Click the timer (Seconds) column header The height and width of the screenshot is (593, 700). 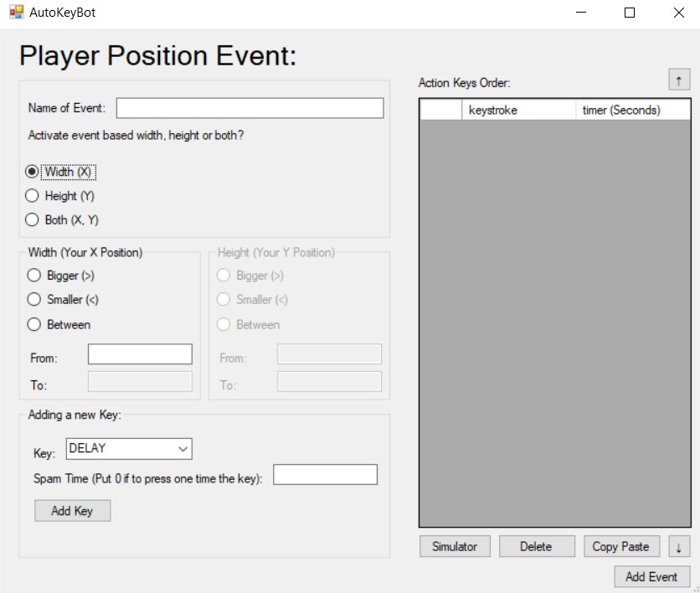(632, 110)
